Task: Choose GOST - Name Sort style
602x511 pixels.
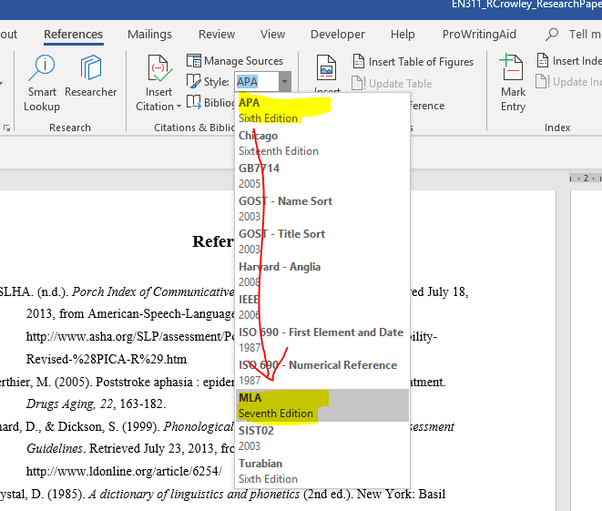Action: [x=322, y=208]
